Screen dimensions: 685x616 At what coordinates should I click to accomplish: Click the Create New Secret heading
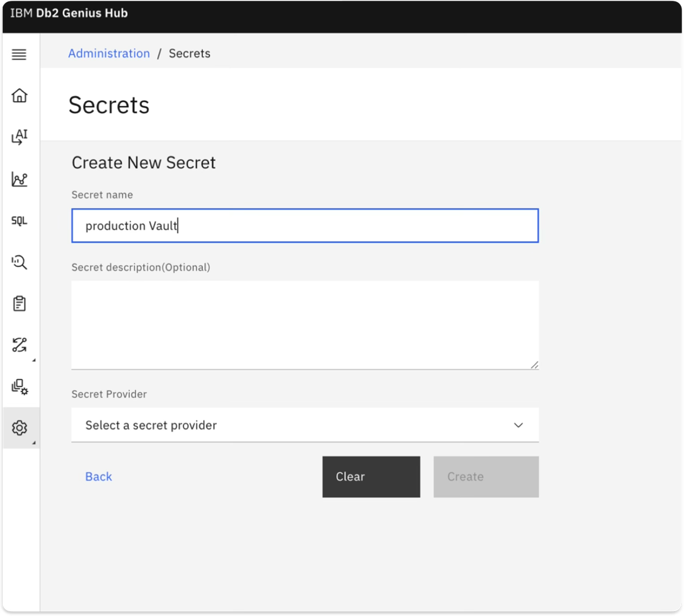tap(143, 163)
